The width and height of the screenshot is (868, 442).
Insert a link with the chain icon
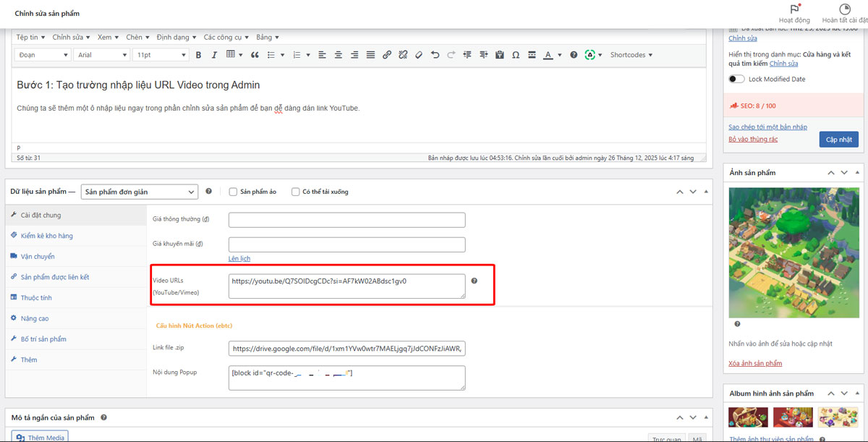click(387, 54)
